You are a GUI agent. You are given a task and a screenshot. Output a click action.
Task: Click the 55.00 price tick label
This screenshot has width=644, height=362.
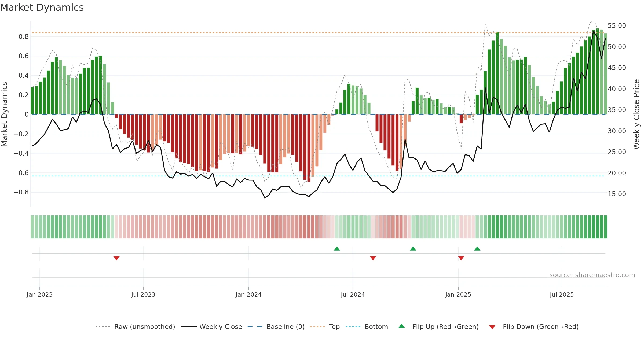click(617, 26)
